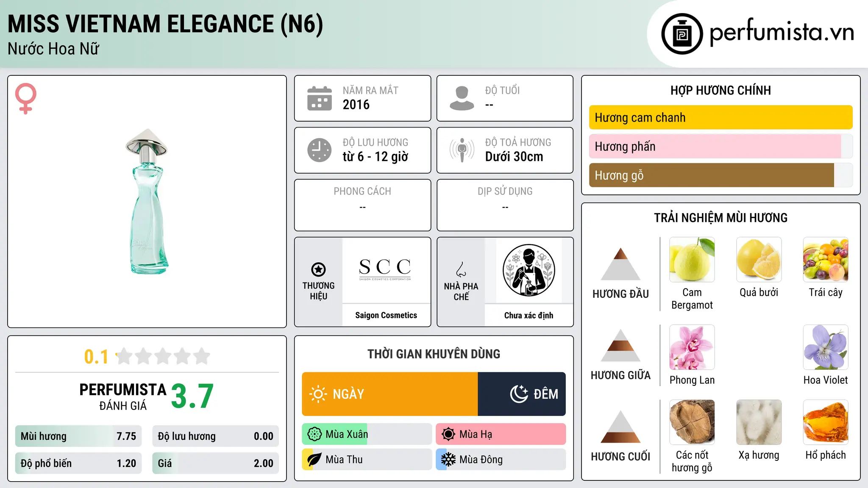Open the Trái cây note image
Screen dimensions: 868x488
tap(826, 260)
